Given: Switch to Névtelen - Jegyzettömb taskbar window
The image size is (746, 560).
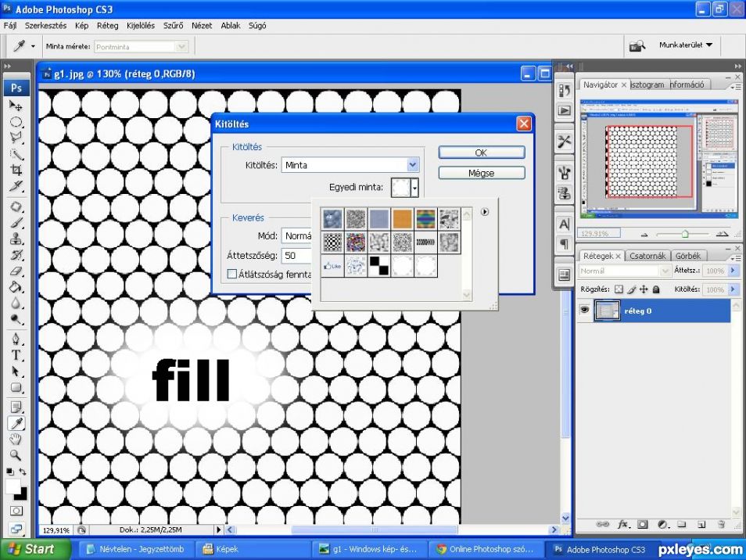Looking at the screenshot, I should [x=136, y=549].
